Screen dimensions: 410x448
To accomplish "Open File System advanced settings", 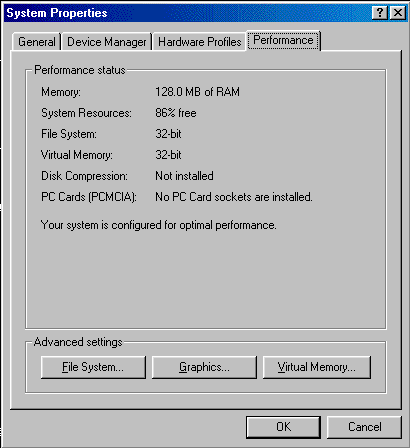I will click(93, 367).
